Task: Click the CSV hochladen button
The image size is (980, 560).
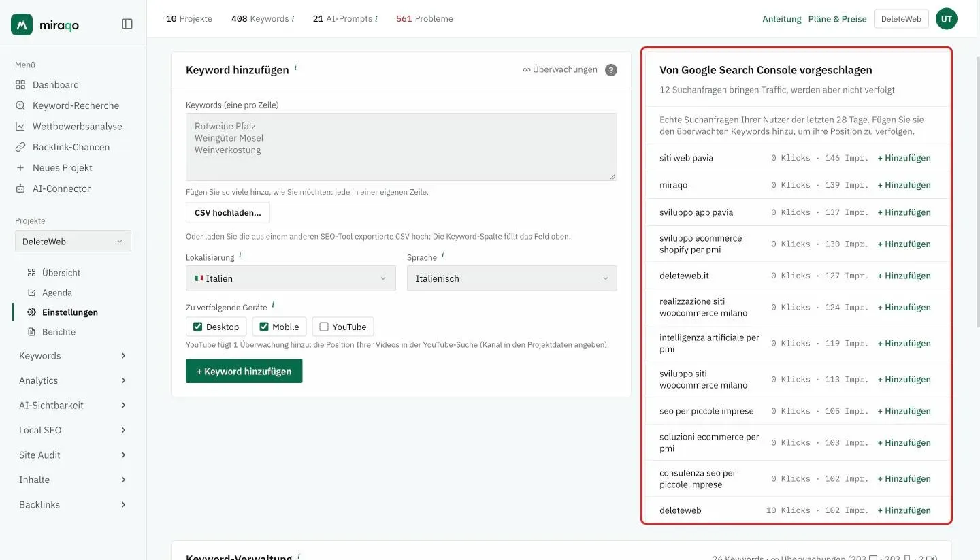Action: click(228, 212)
